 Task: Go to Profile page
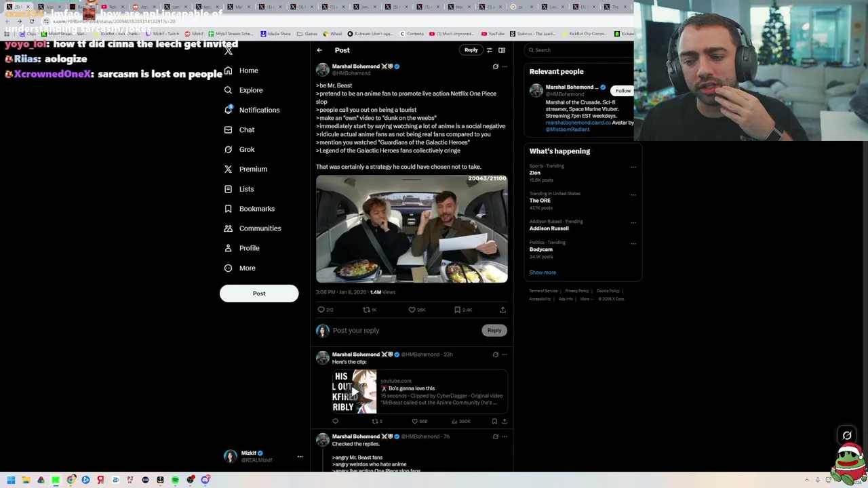tap(241, 248)
